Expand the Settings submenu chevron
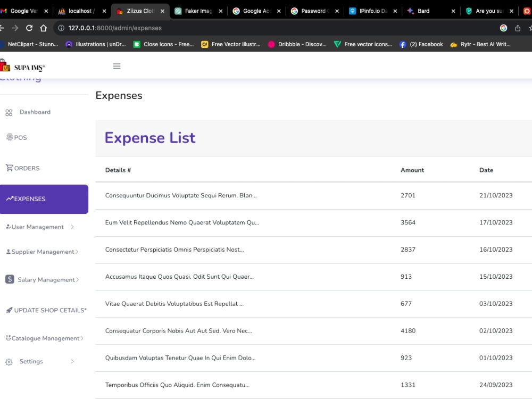 click(72, 361)
